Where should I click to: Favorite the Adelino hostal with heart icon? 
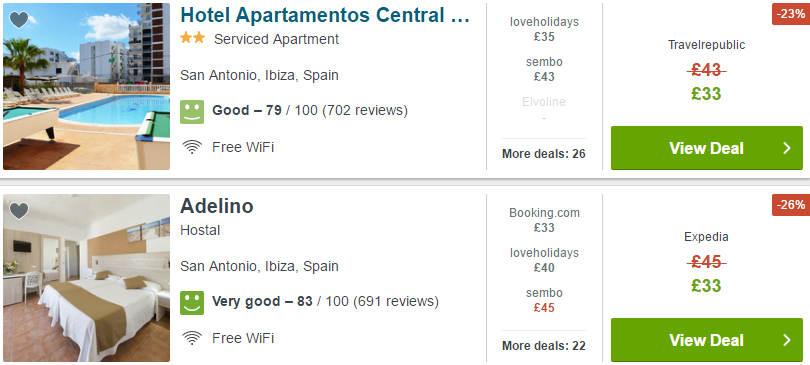(19, 211)
